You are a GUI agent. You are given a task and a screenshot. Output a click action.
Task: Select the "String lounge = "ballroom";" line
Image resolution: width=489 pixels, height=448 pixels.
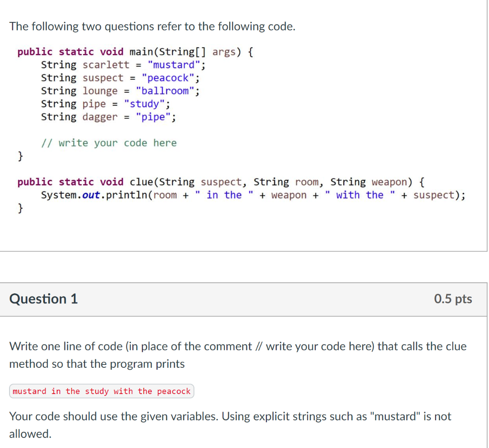(x=120, y=91)
